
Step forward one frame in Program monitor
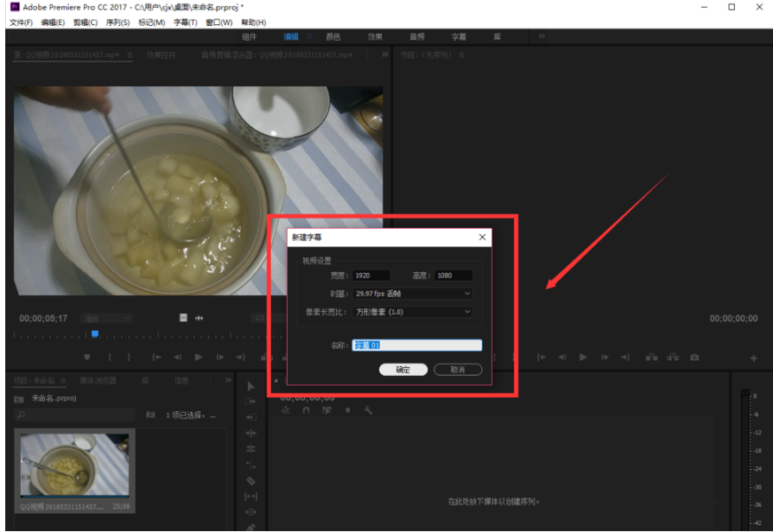tap(605, 357)
